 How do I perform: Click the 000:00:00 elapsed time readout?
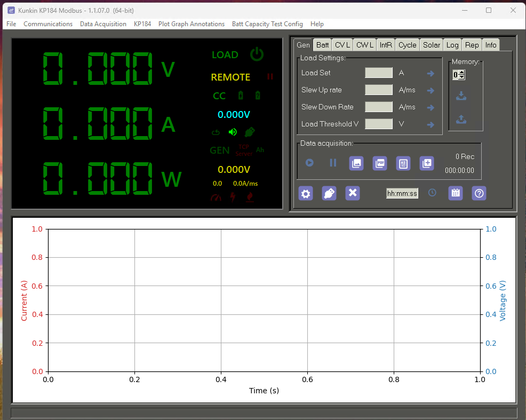459,170
